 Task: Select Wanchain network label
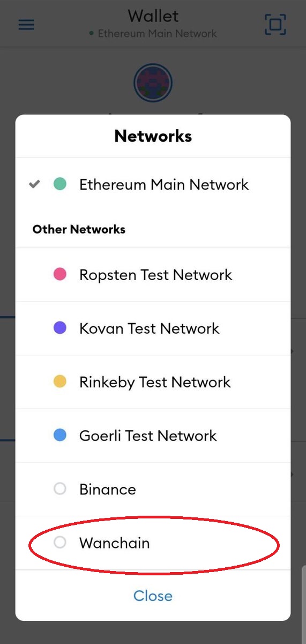pyautogui.click(x=114, y=543)
